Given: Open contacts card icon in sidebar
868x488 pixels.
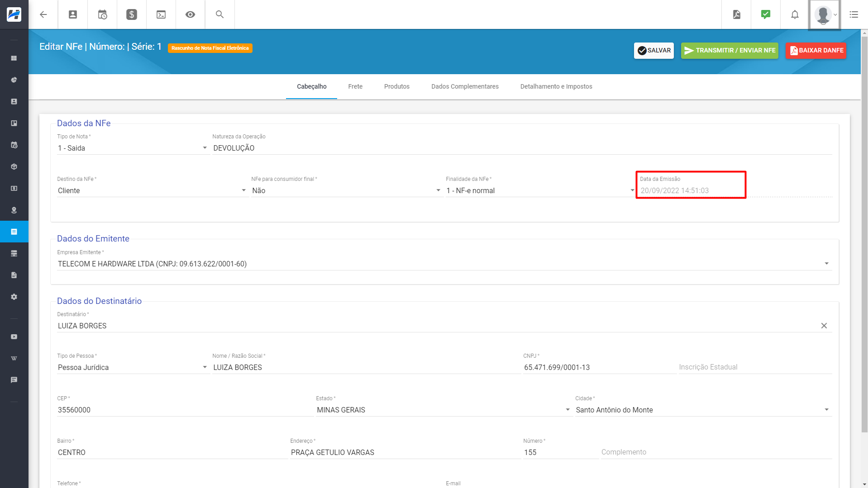Looking at the screenshot, I should click(x=14, y=102).
